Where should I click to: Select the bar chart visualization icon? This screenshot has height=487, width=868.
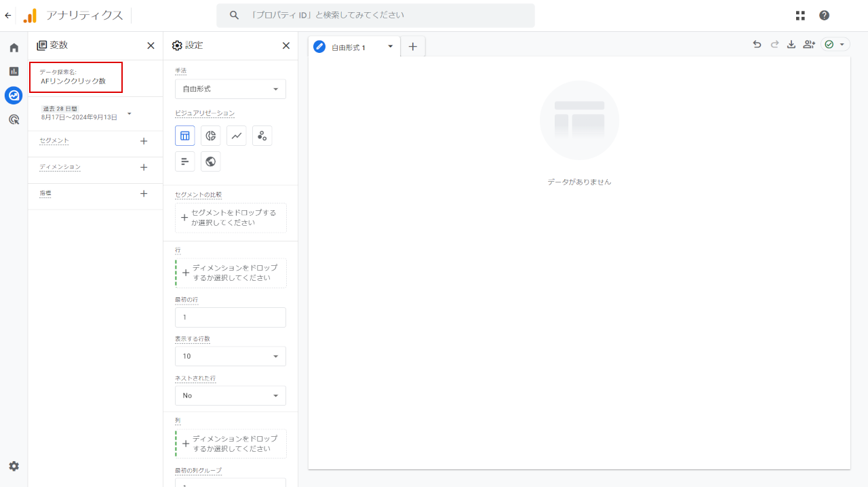tap(185, 161)
